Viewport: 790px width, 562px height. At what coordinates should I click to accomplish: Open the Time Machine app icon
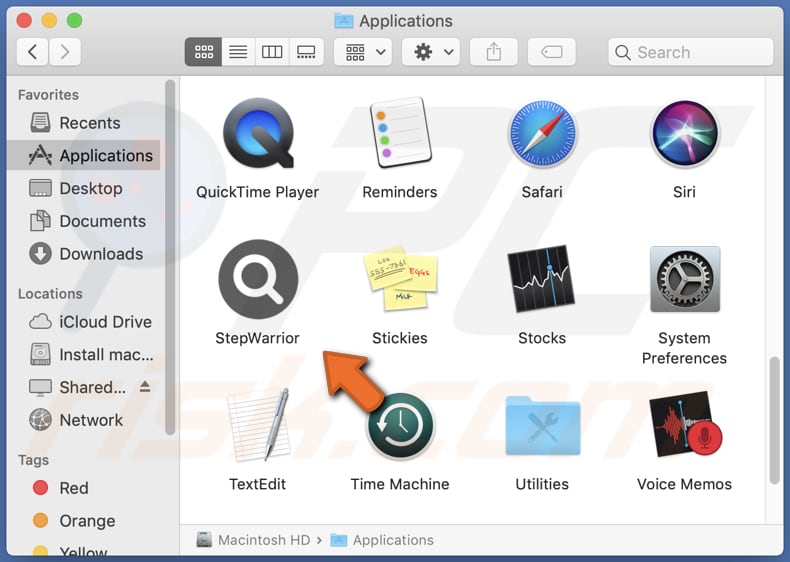pos(400,425)
